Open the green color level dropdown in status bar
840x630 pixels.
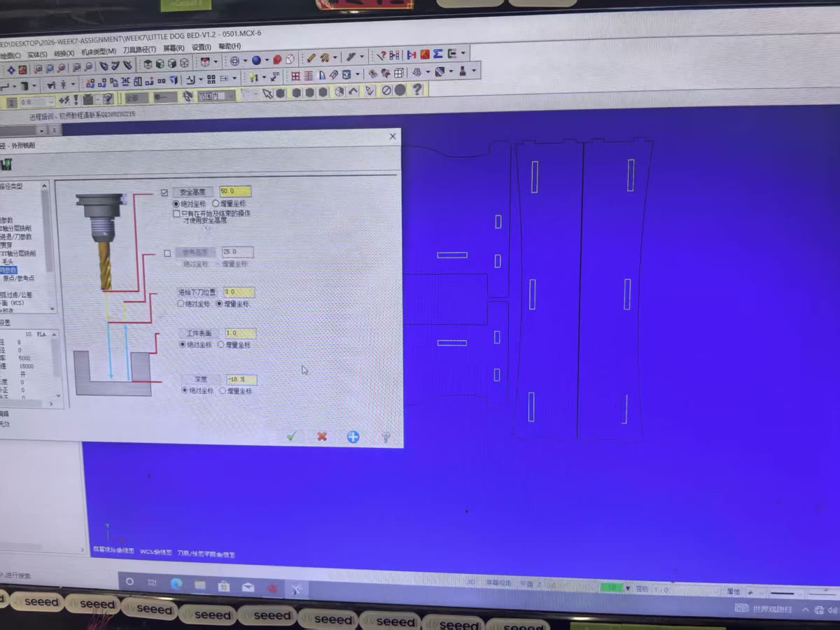(628, 588)
